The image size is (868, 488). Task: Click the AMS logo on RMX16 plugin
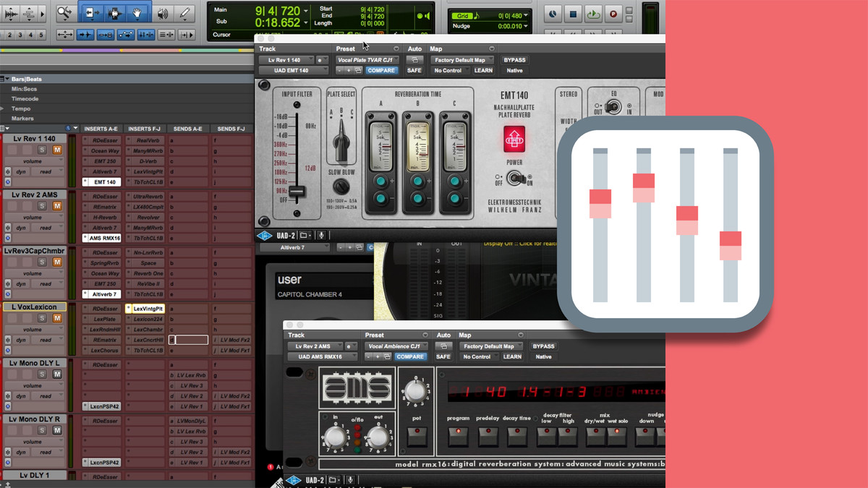[x=357, y=389]
